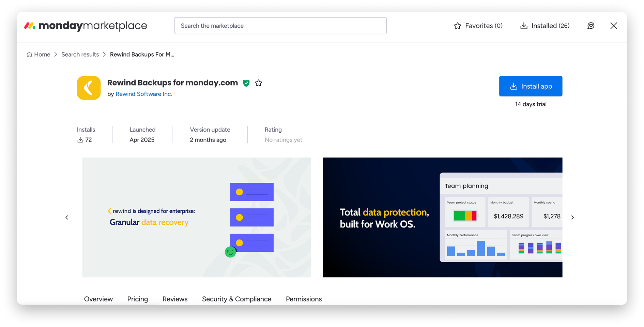
Task: Go to Home breadcrumb
Action: pyautogui.click(x=39, y=55)
